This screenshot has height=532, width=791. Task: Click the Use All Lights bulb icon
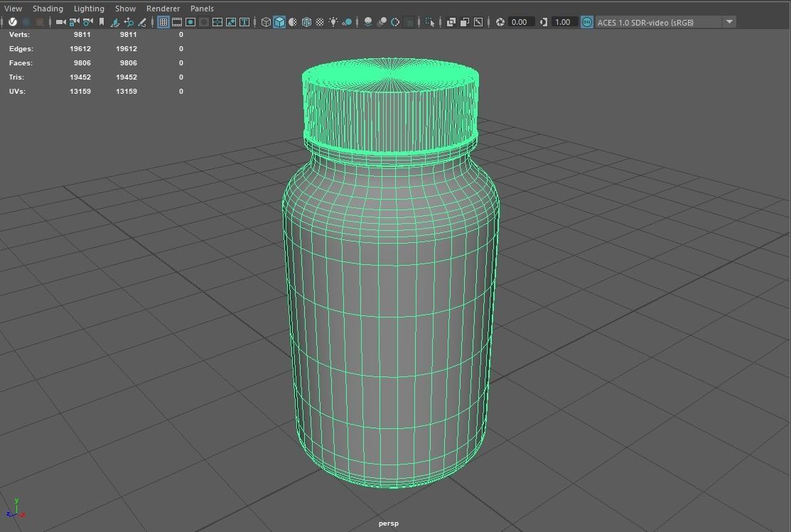point(333,22)
